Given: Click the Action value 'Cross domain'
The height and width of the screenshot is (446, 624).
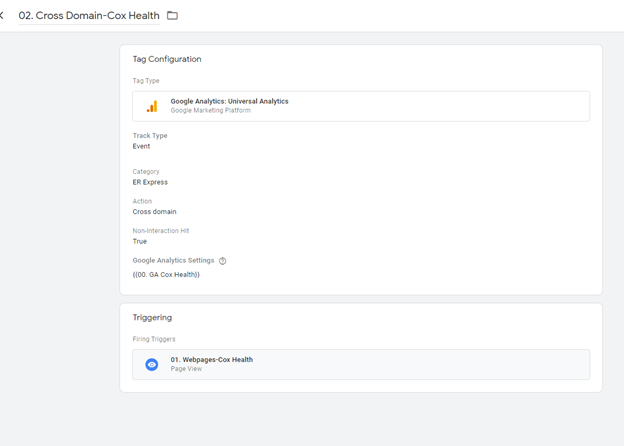Looking at the screenshot, I should point(154,212).
